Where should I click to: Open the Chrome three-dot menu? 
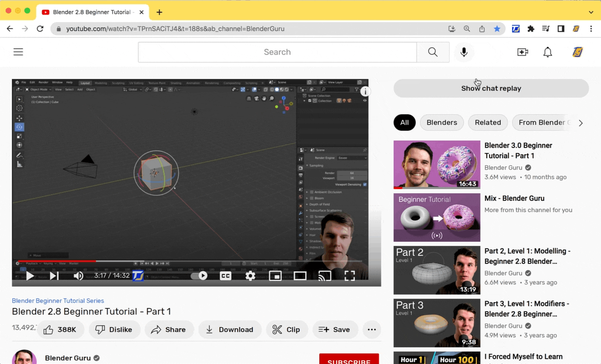point(591,29)
